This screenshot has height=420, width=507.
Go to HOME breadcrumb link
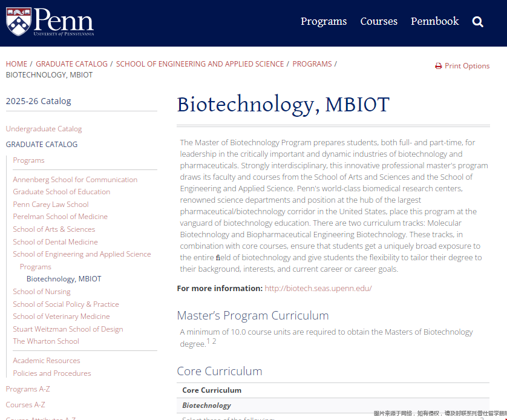[x=16, y=64]
